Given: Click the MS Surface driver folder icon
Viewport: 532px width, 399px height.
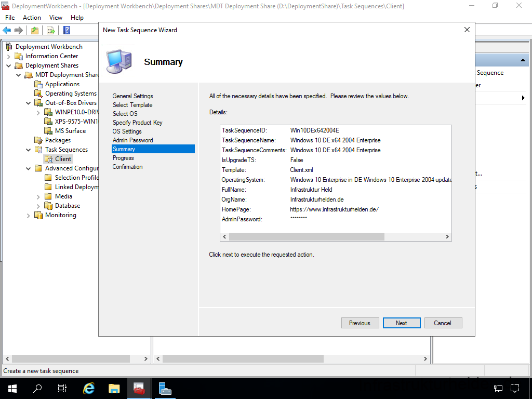Looking at the screenshot, I should click(x=48, y=131).
